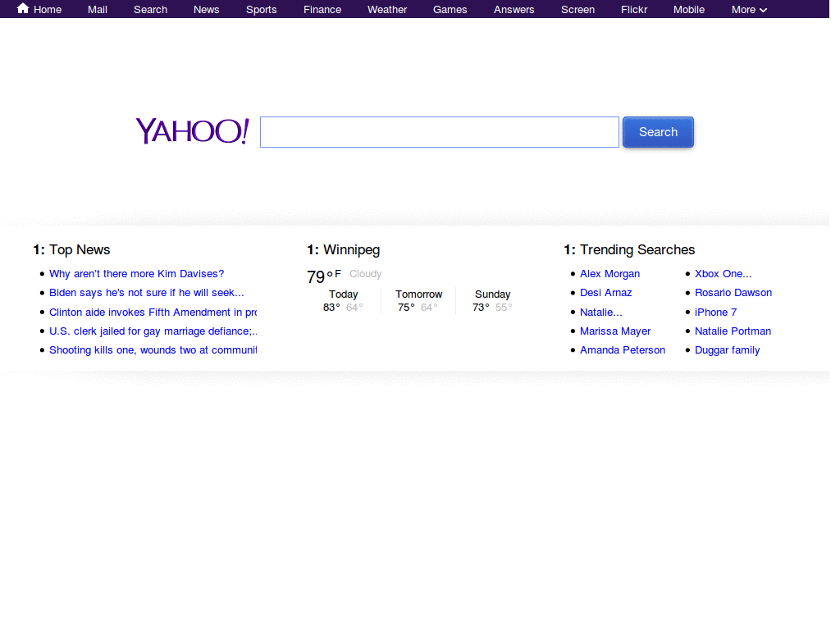
Task: Open Amanda Peterson trending search
Action: point(623,349)
